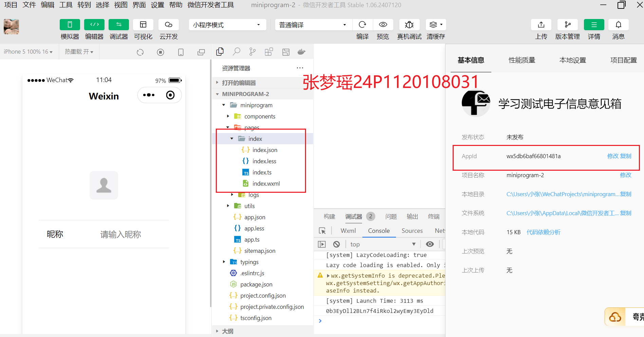Switch to the 性能质量 tab
Viewport: 644px width, 337px height.
(x=522, y=60)
